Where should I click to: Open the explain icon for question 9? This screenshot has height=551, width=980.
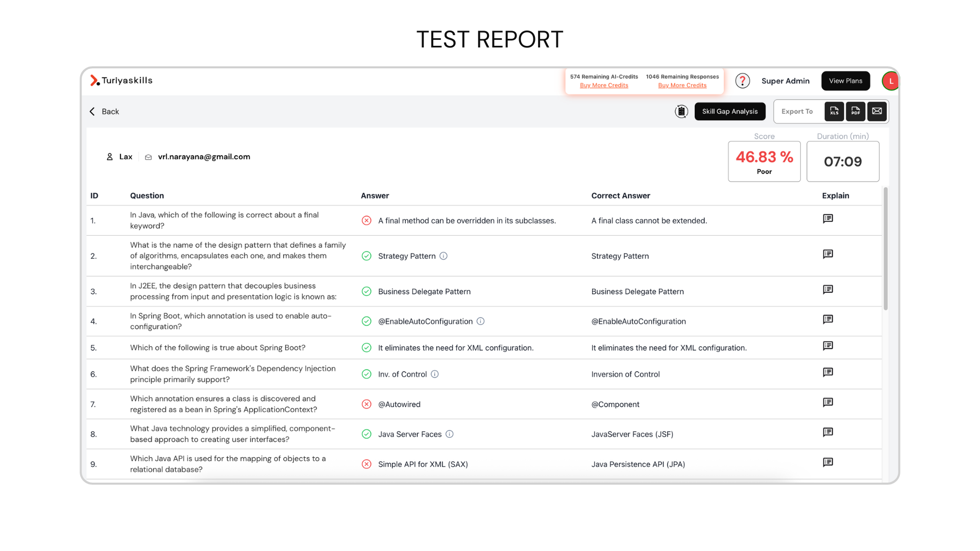coord(828,462)
